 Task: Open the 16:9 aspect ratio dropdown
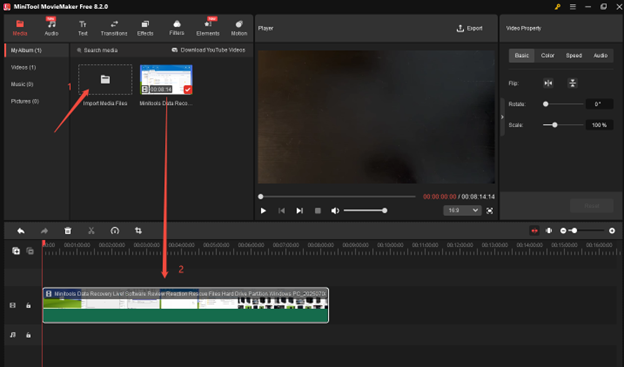click(462, 210)
